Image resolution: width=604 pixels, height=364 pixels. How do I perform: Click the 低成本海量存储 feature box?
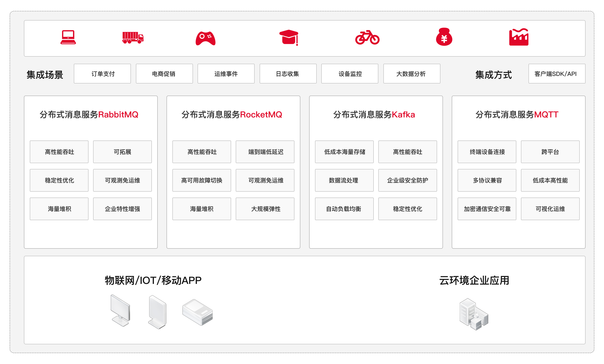coord(344,152)
